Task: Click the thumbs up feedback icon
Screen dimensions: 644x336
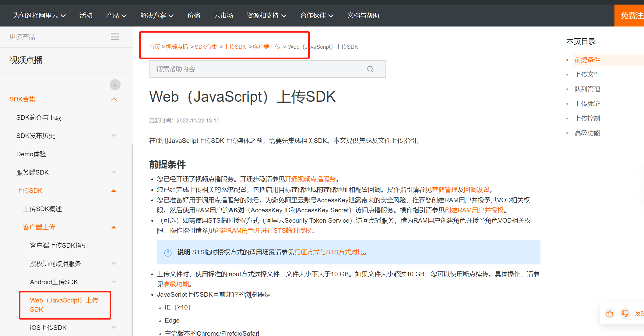Action: pos(610,313)
